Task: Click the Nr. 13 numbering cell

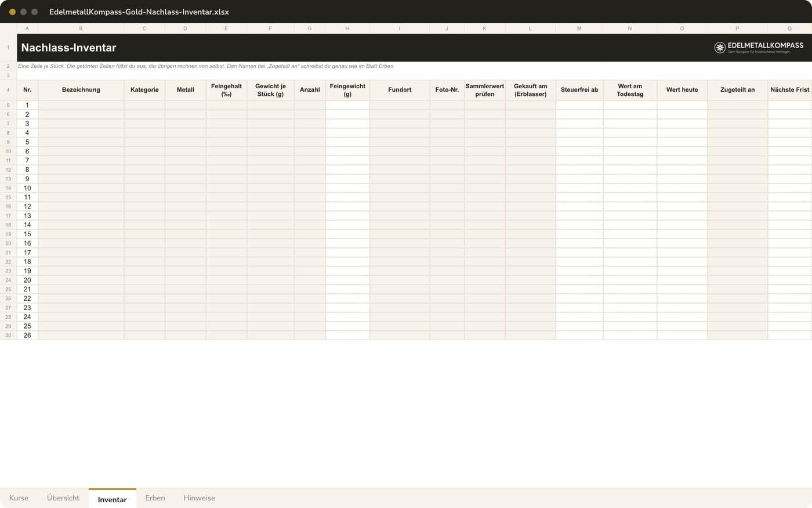Action: (x=27, y=215)
